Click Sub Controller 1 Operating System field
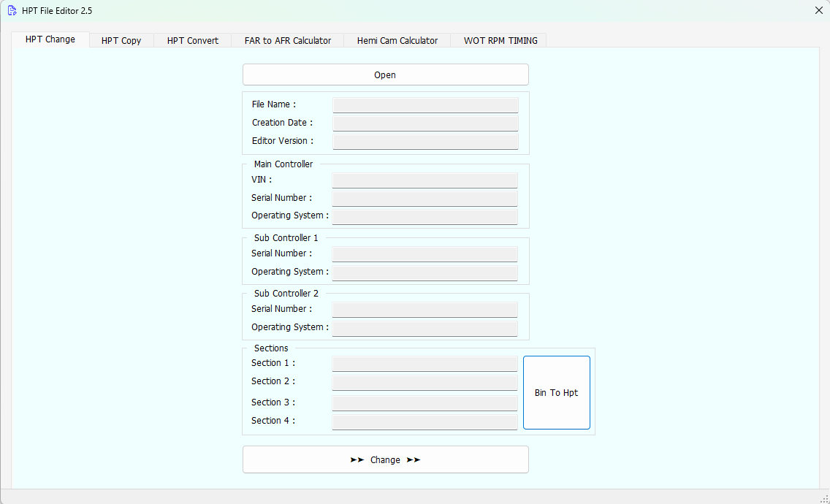The image size is (830, 504). click(424, 272)
